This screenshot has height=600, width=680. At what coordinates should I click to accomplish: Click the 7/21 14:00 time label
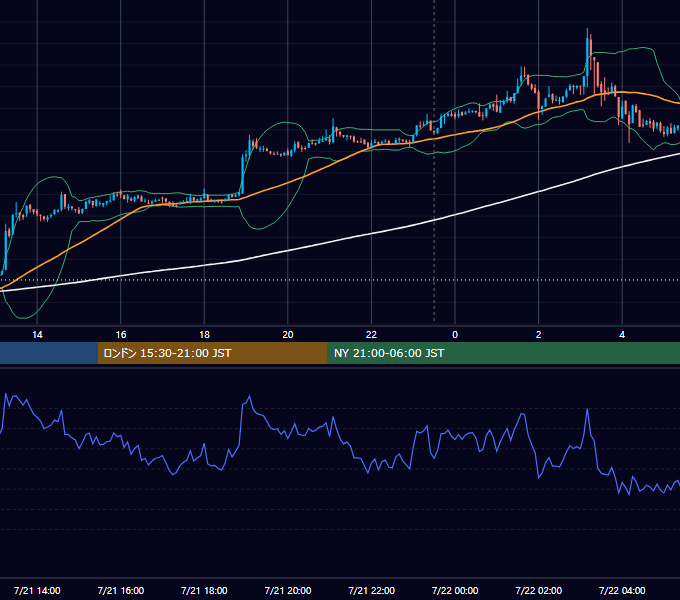point(37,590)
